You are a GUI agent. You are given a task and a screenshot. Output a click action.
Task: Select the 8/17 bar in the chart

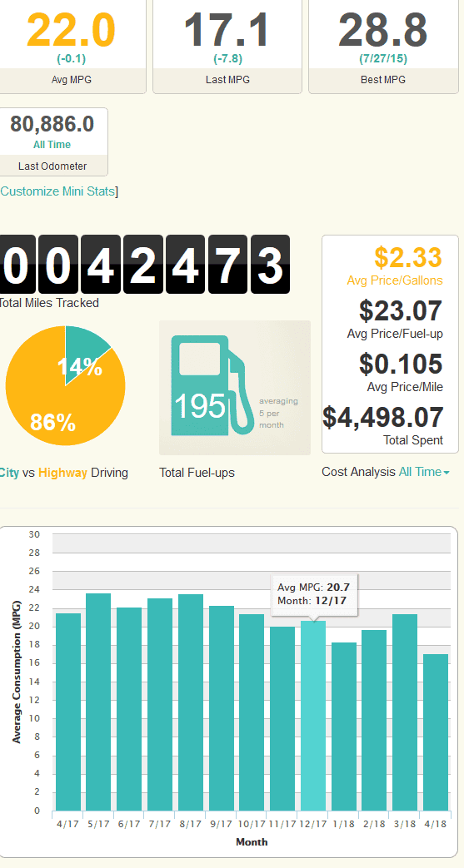coord(190,702)
